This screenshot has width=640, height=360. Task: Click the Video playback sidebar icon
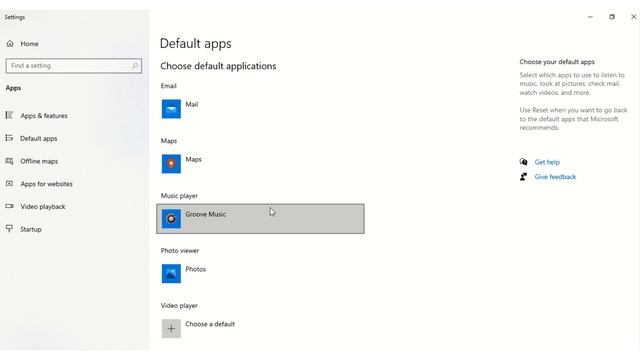point(9,206)
